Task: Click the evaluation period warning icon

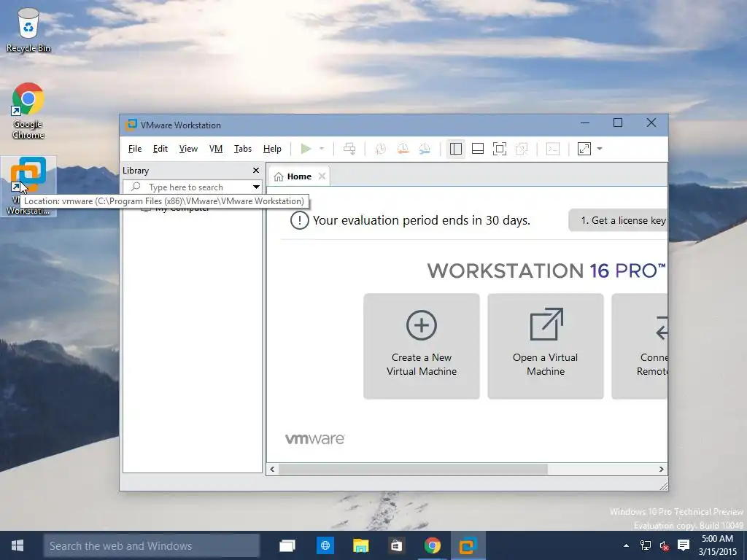Action: click(300, 220)
